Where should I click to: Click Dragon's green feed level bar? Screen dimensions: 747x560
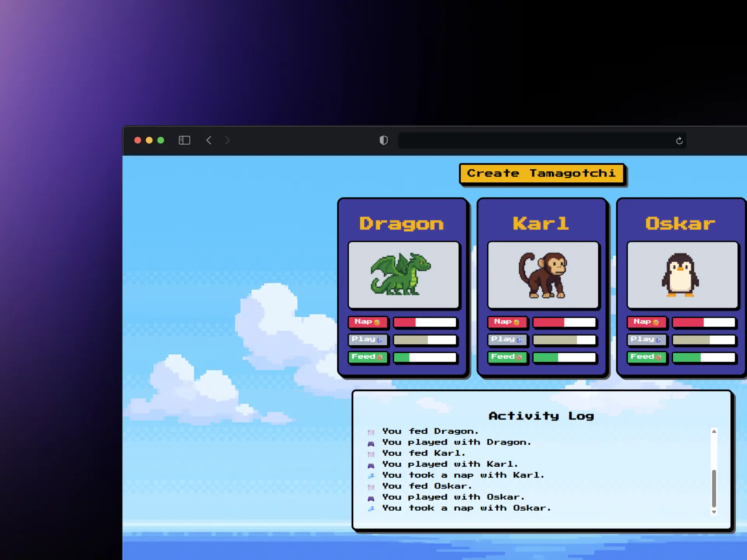[x=425, y=357]
